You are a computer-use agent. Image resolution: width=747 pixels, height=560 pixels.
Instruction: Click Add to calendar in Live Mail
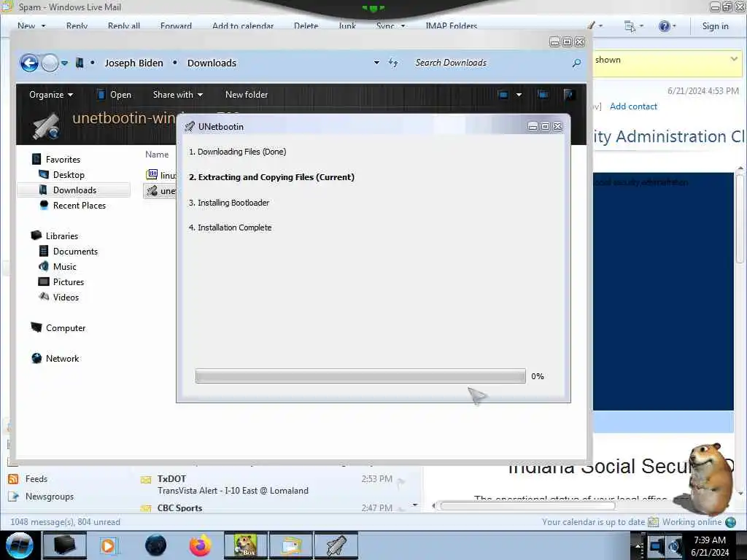click(243, 26)
